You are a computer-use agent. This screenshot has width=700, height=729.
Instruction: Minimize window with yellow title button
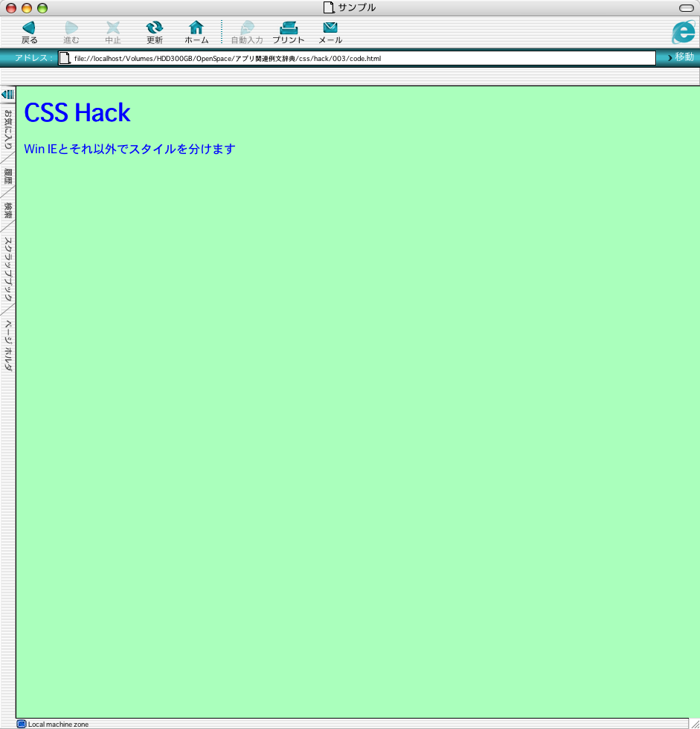(x=27, y=8)
